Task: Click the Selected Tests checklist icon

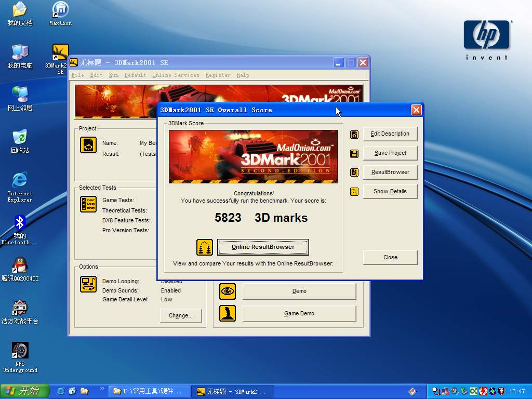Action: 88,204
